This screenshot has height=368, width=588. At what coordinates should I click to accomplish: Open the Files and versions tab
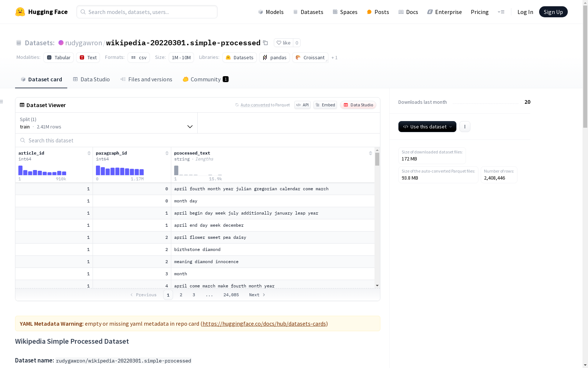146,79
